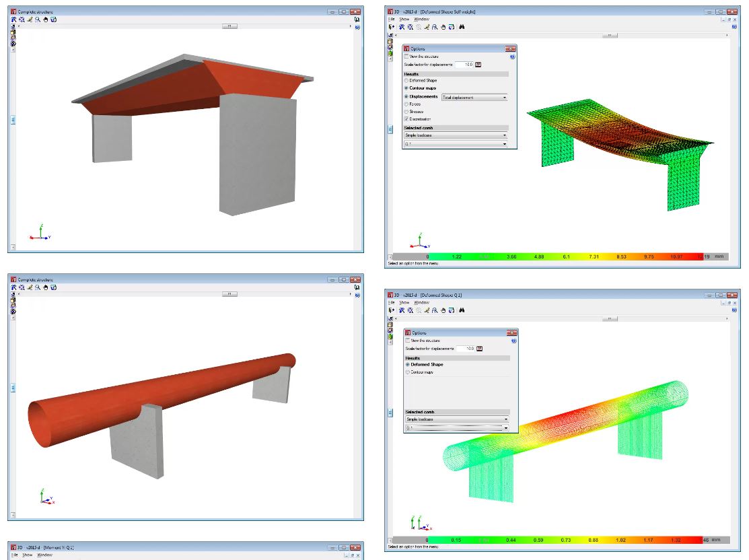The image size is (749, 560).
Task: Select Contour maps radio in Self weight Options
Action: (406, 88)
